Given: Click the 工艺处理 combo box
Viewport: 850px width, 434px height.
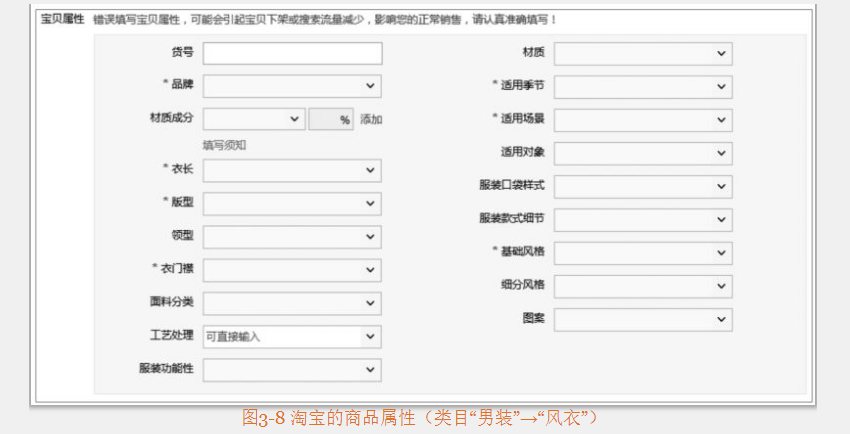Looking at the screenshot, I should 292,336.
